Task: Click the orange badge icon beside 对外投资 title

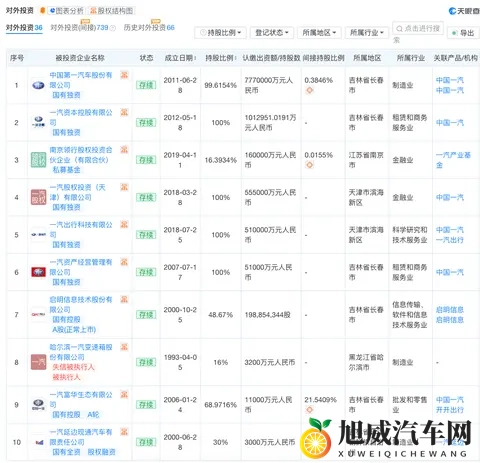Action: click(x=42, y=11)
